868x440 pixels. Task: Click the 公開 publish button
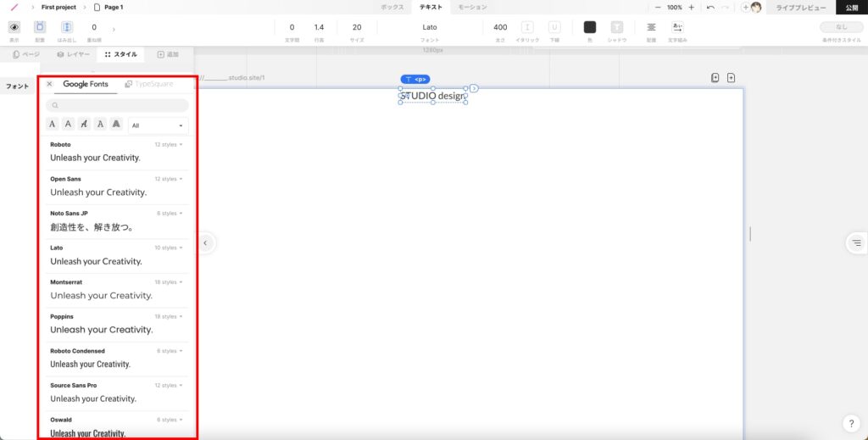pyautogui.click(x=851, y=7)
